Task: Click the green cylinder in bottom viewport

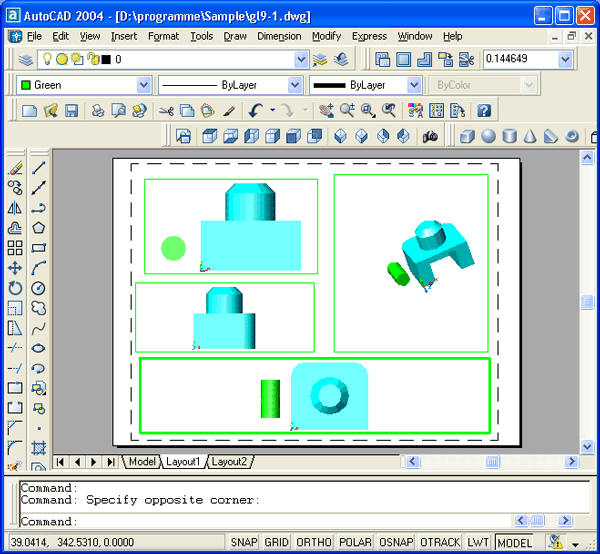Action: tap(271, 398)
